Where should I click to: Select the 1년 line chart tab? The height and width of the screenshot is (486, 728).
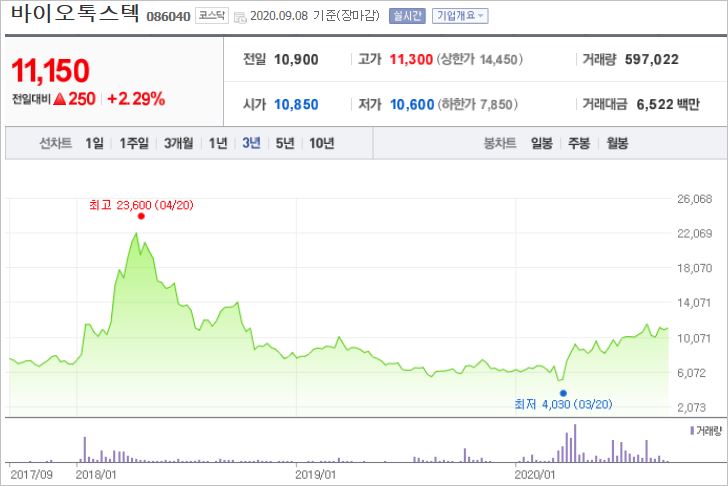[x=218, y=143]
